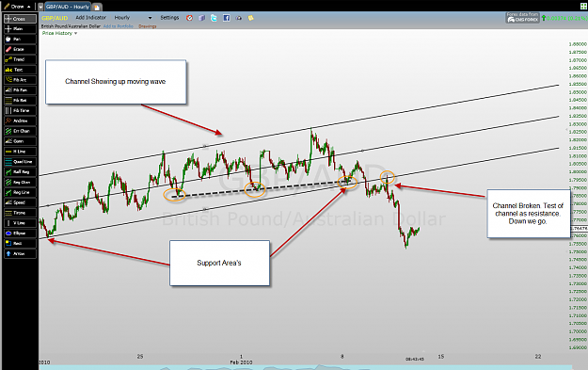The image size is (588, 370).
Task: Select the Pan tool
Action: pos(21,39)
